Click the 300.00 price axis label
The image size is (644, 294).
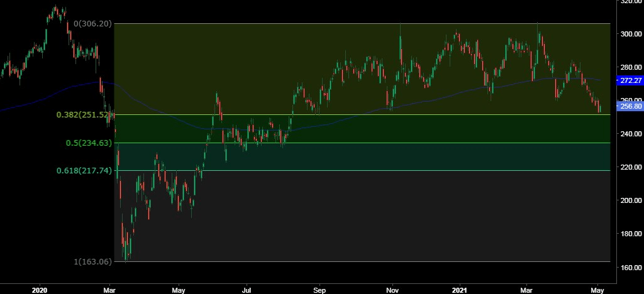click(x=631, y=34)
